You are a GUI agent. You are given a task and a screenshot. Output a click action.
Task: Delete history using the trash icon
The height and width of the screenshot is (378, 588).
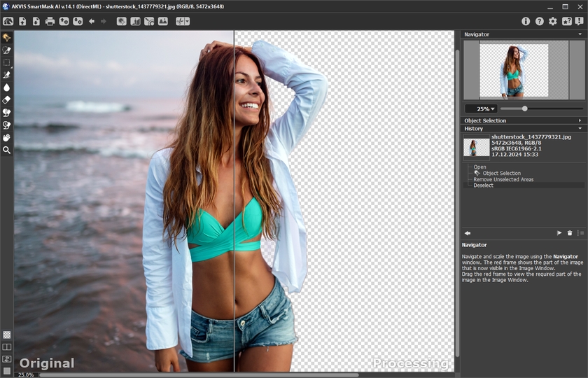point(570,233)
